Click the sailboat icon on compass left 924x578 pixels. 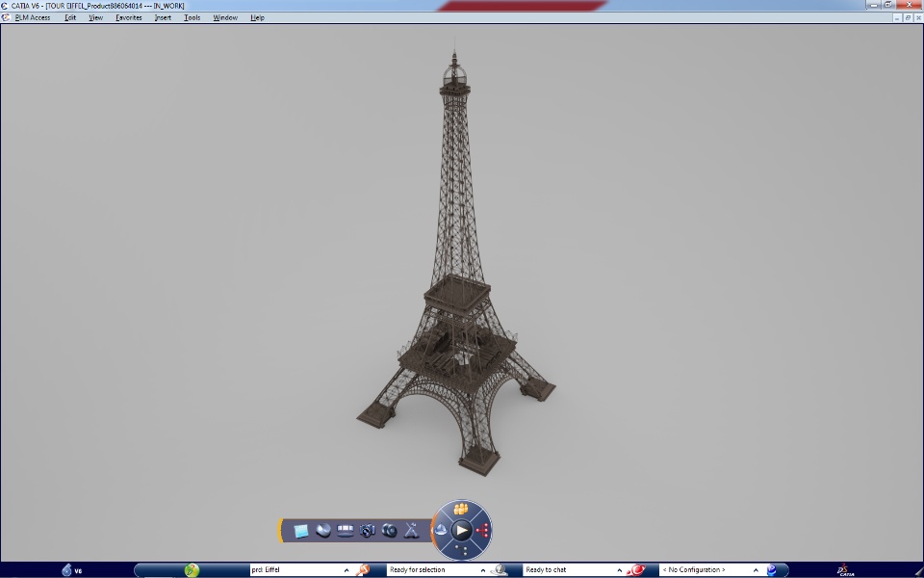pyautogui.click(x=441, y=530)
